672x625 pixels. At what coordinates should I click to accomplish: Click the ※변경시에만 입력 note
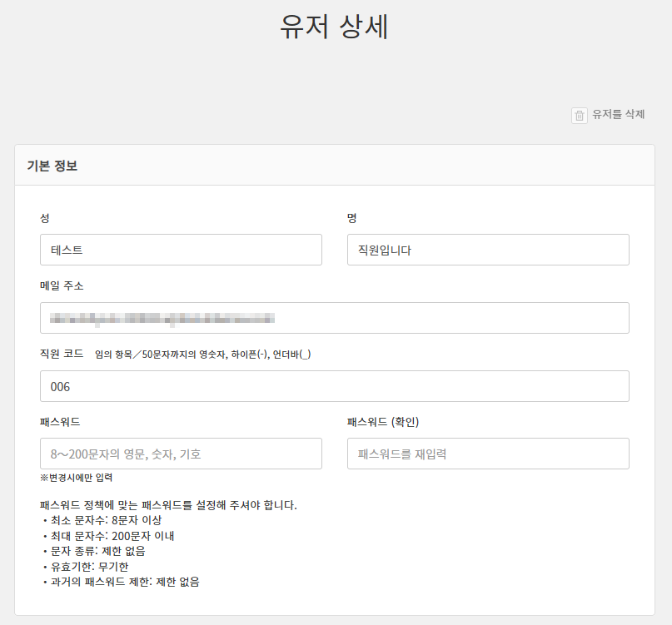[76, 478]
